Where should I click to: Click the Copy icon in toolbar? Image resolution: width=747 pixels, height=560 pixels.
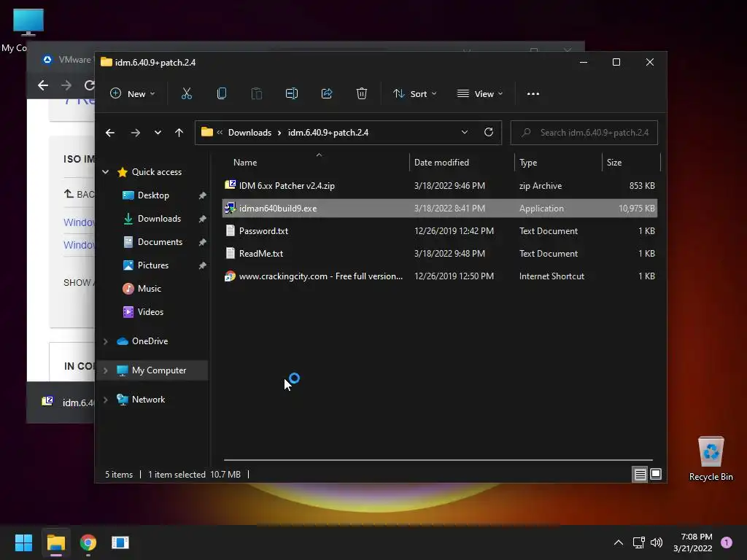tap(222, 94)
